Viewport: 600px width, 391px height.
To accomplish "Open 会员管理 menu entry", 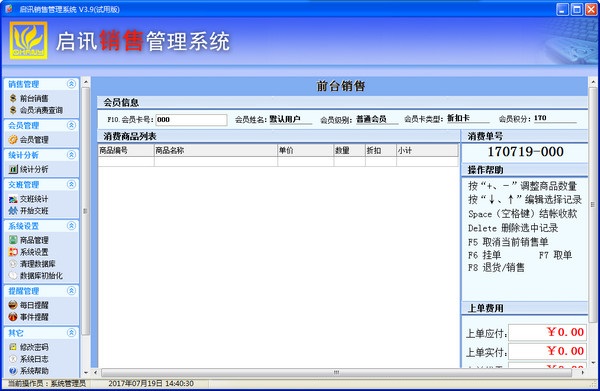I will (34, 140).
